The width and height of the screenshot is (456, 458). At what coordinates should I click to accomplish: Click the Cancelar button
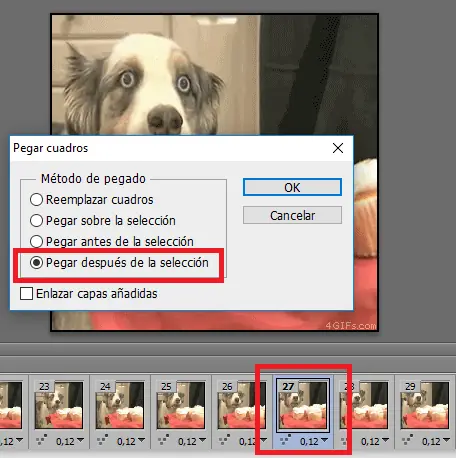coord(292,215)
